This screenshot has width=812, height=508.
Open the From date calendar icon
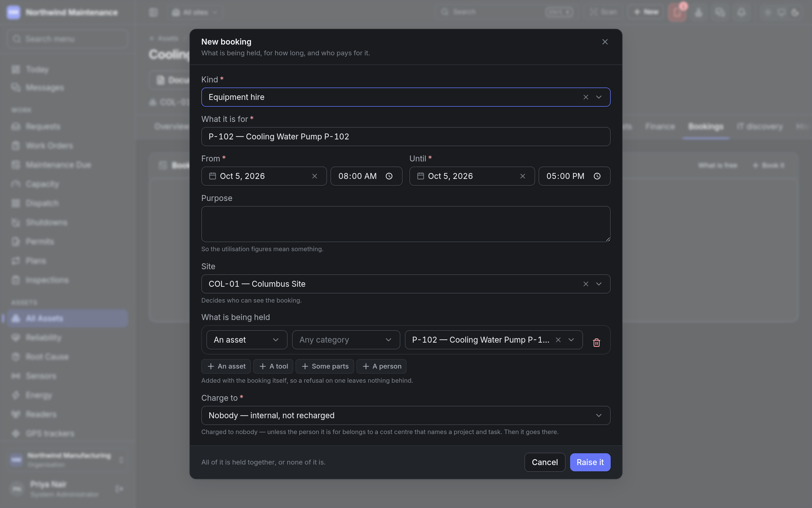(x=212, y=176)
